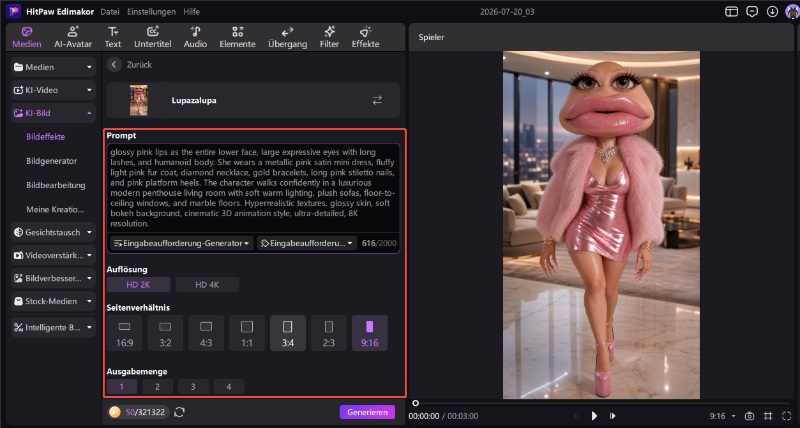This screenshot has width=800, height=428.
Task: Choose the 3:4 aspect ratio
Action: (288, 333)
